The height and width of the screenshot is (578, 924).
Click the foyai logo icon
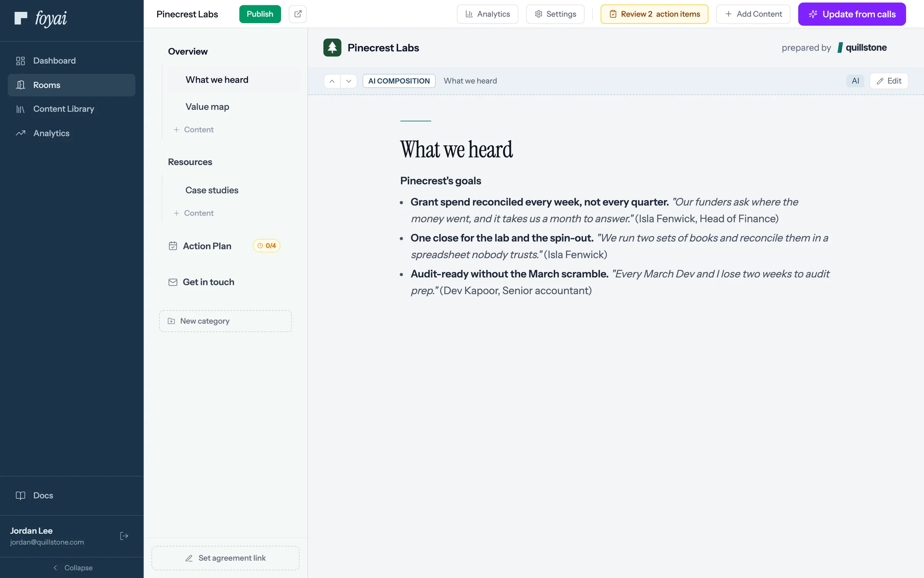[x=21, y=18]
